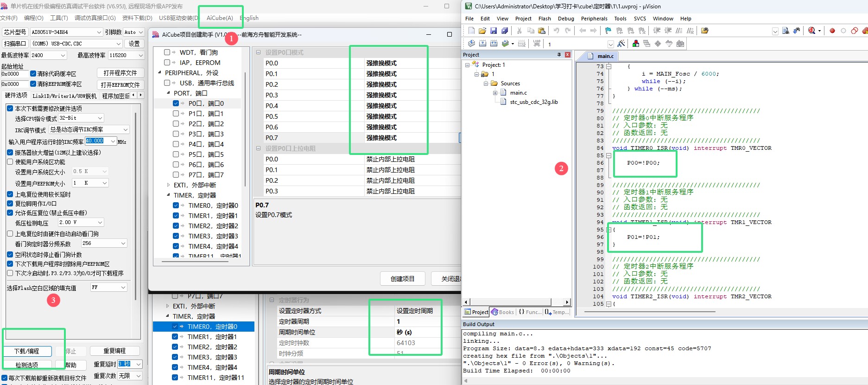Check the WDT 看门狗 checkbox in AiCube
868x385 pixels.
point(167,52)
